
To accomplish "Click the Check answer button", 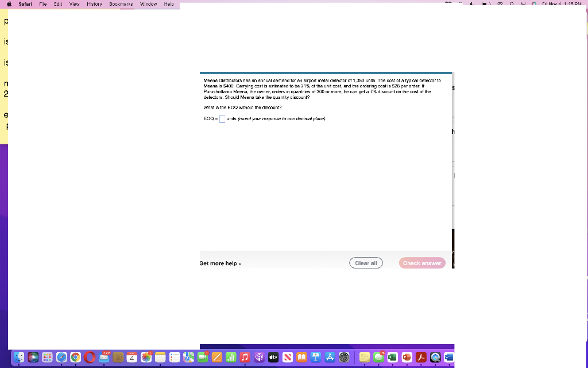I will tap(422, 263).
